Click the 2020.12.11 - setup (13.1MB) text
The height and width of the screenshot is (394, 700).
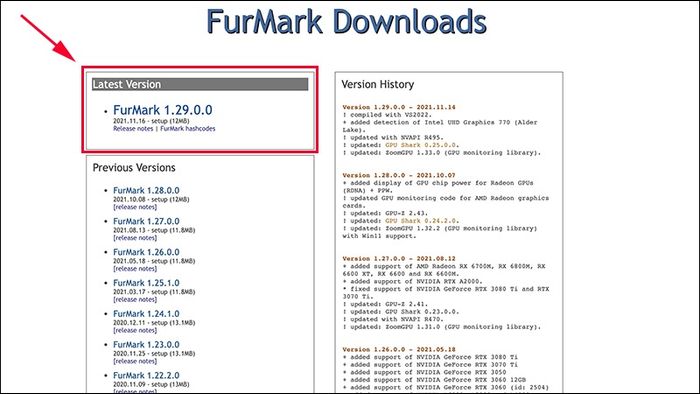tap(154, 323)
